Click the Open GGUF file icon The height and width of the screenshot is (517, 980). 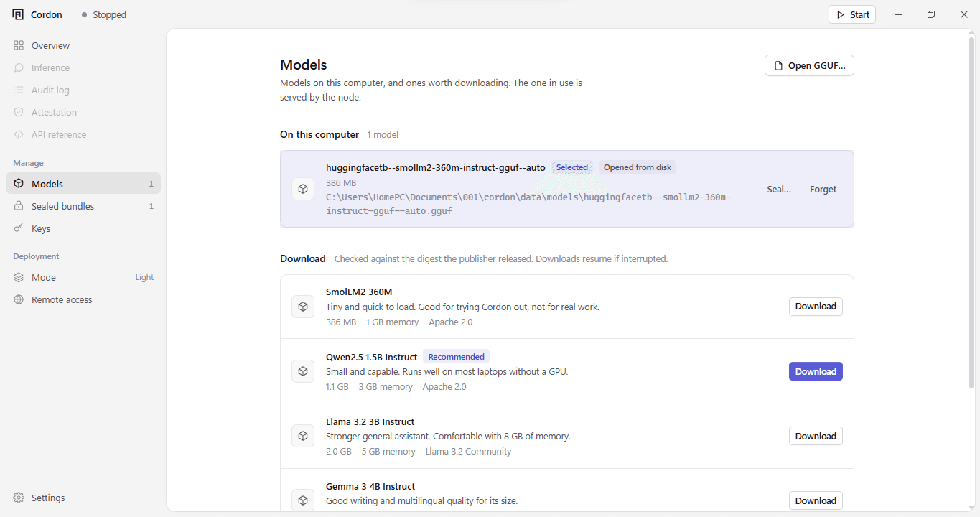tap(778, 65)
